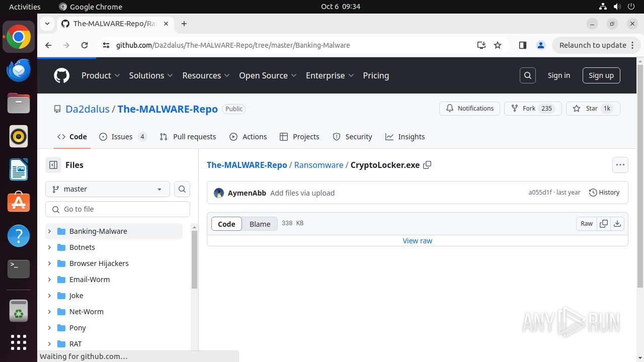
Task: Open commit History link
Action: click(604, 193)
